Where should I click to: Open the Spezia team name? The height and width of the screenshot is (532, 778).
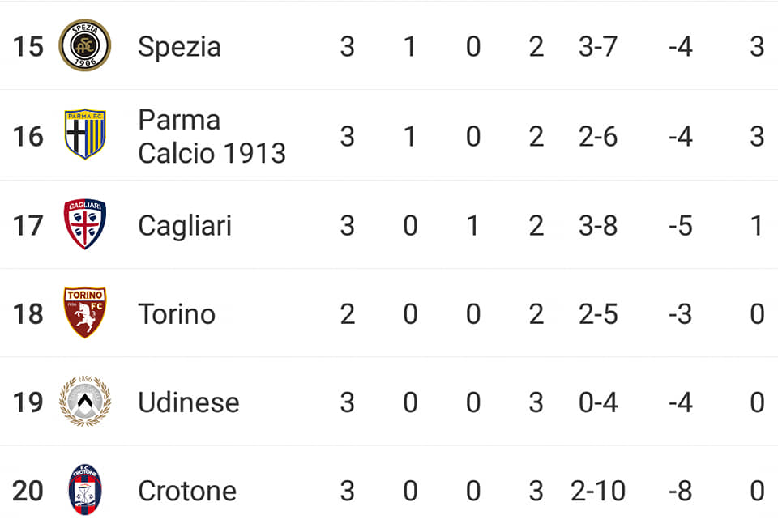coord(179,47)
